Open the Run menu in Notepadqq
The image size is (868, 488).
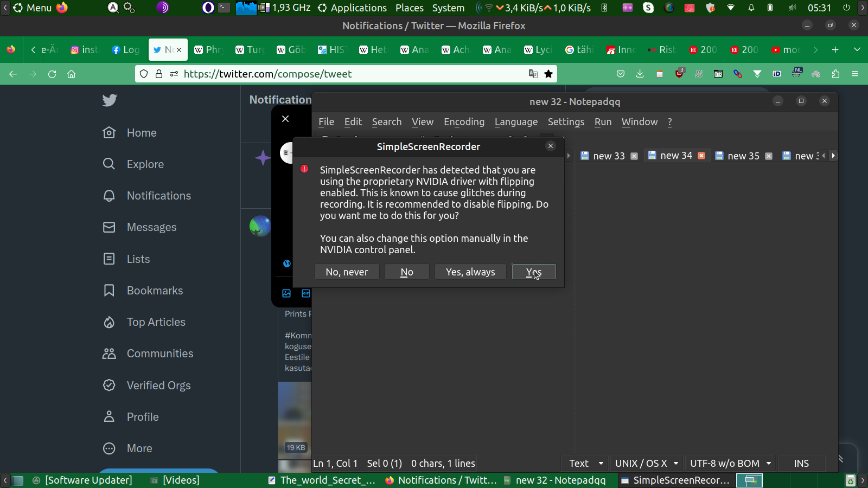click(x=603, y=122)
